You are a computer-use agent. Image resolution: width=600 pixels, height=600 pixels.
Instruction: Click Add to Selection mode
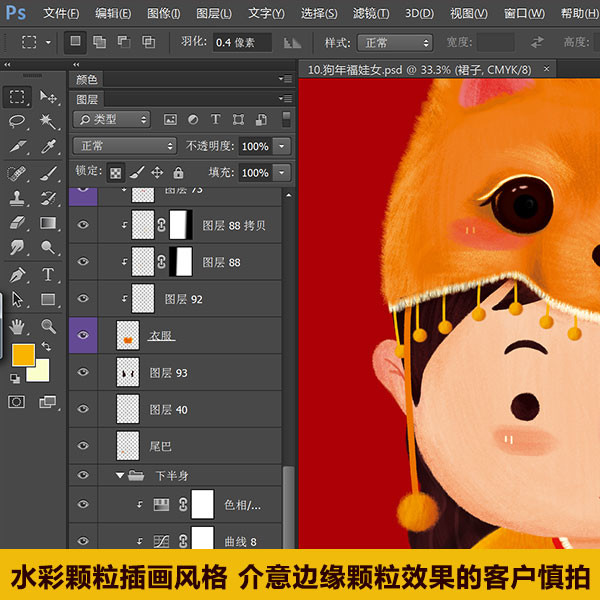click(x=99, y=42)
